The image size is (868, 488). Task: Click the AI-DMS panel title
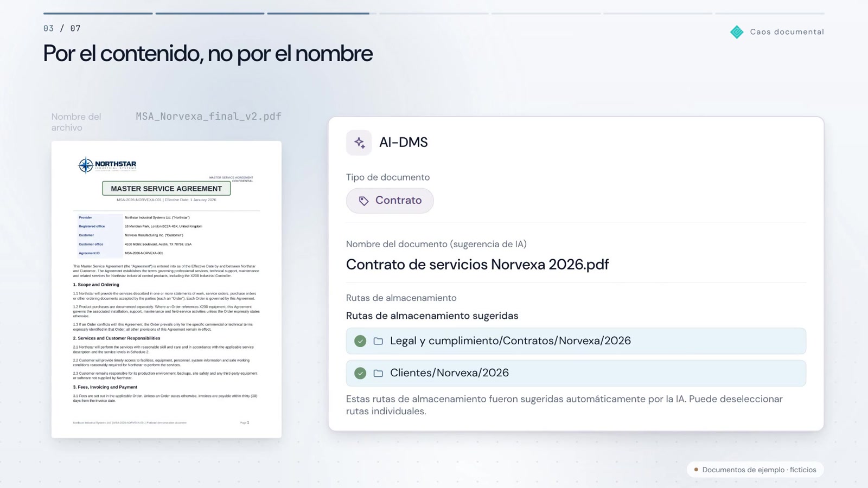[x=404, y=143]
